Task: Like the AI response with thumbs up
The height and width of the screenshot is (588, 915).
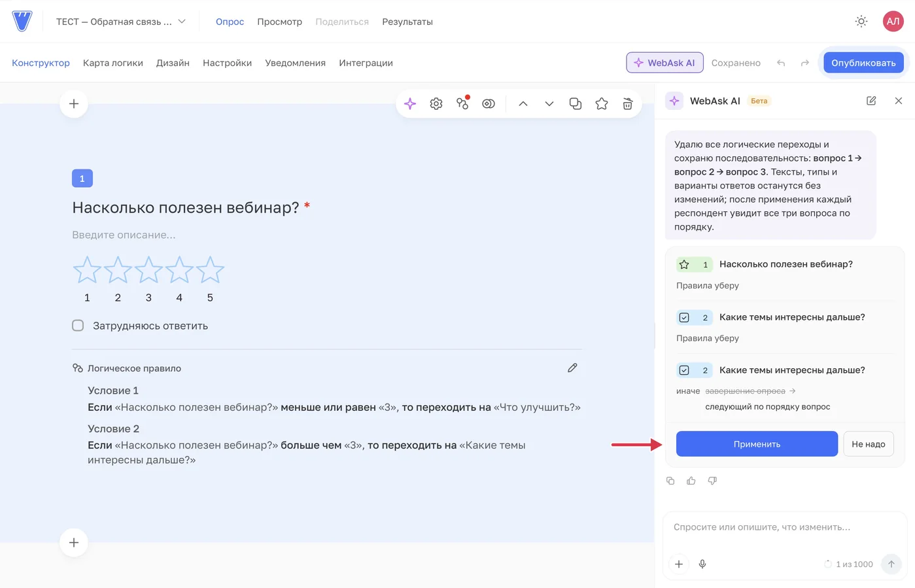Action: [691, 481]
